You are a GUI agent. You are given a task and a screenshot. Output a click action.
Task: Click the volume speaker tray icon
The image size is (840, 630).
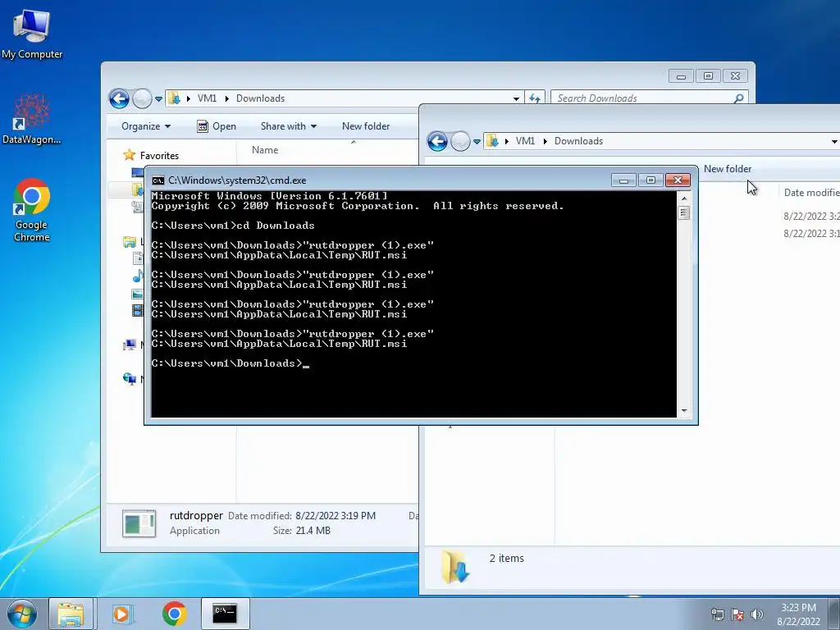[757, 614]
